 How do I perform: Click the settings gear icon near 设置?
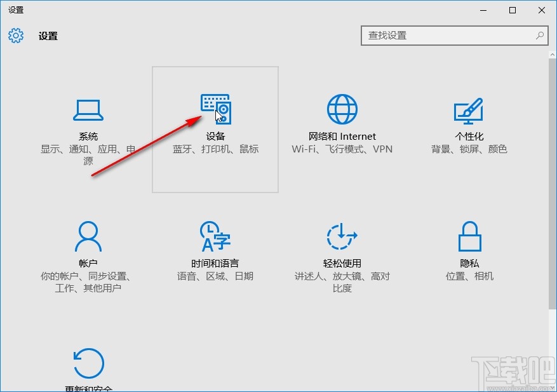(15, 36)
